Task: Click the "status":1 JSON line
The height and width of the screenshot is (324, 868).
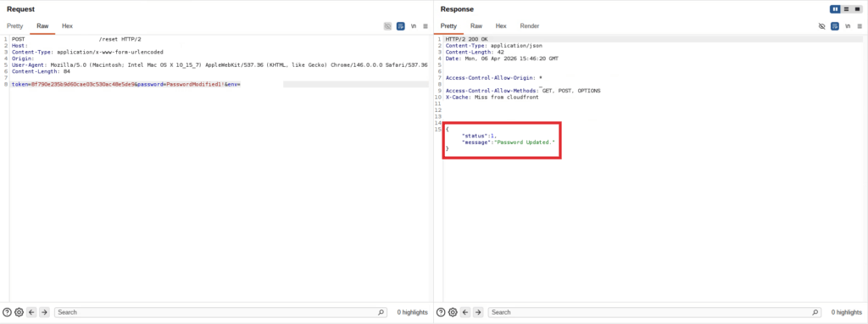Action: click(x=480, y=136)
